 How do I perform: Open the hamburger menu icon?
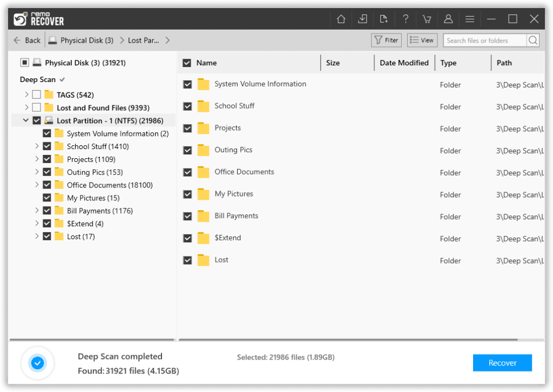point(470,18)
